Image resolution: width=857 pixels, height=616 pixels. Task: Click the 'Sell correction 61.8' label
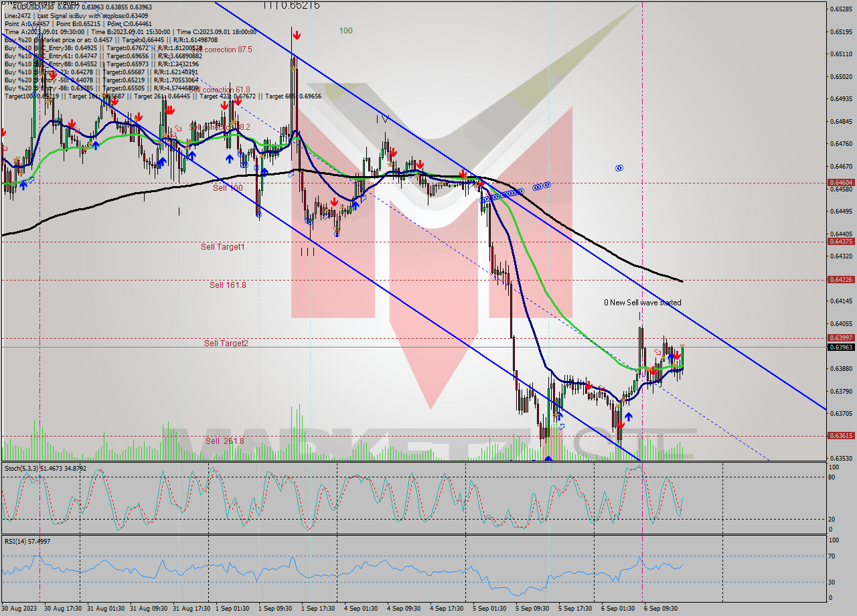[x=220, y=89]
